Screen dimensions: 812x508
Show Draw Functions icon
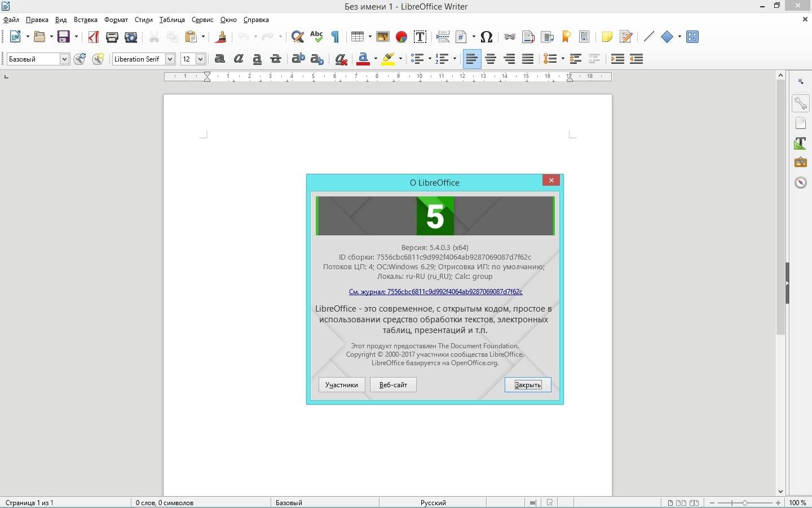692,37
